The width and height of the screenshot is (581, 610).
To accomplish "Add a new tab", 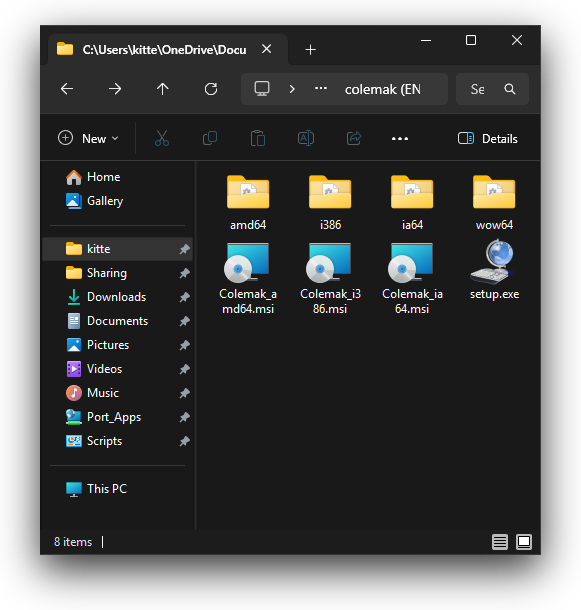I will tap(311, 50).
